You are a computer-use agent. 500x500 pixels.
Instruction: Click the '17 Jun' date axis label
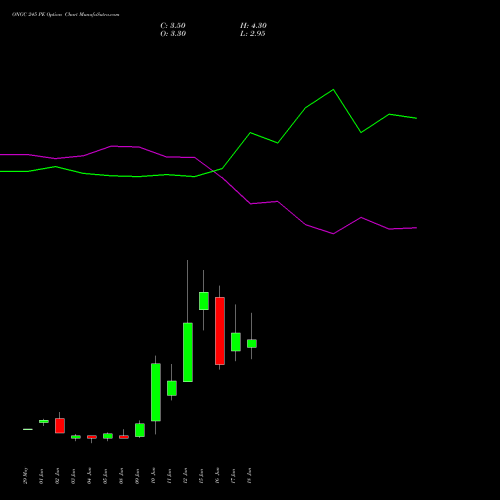[234, 476]
